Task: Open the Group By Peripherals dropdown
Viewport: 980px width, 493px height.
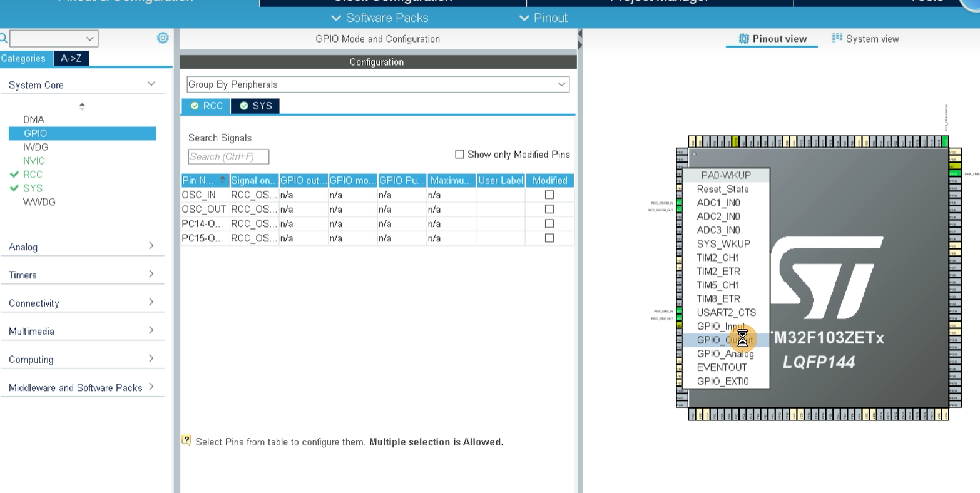Action: tap(378, 84)
